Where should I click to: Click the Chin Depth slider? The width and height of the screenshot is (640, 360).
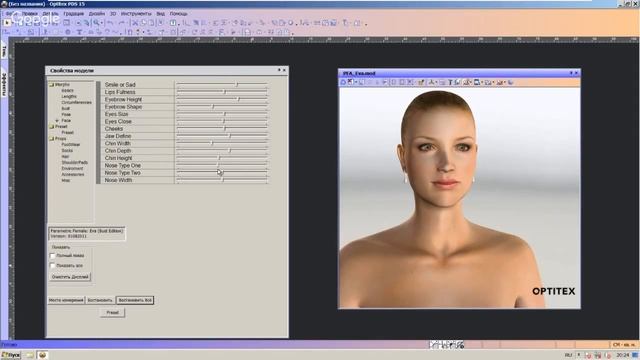[222, 151]
